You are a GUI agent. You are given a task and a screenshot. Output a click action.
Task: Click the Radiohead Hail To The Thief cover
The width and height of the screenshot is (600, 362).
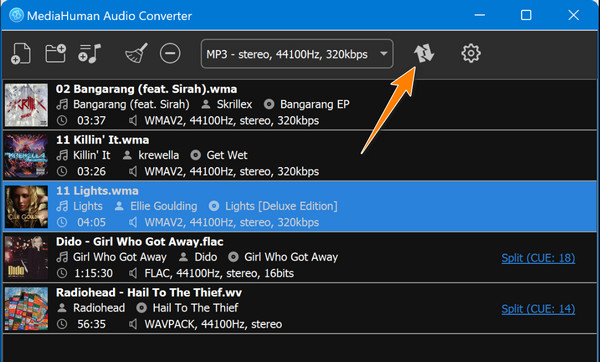pos(26,308)
